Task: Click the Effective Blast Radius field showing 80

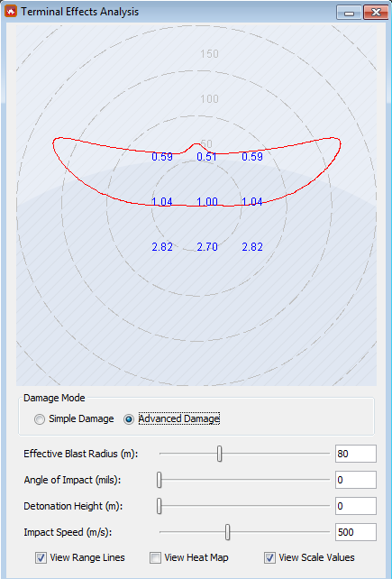Action: 356,454
